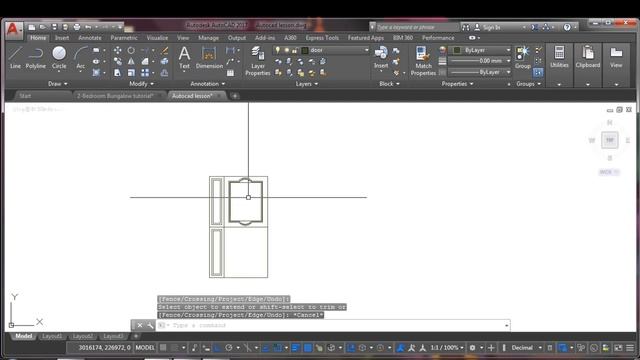Screen dimensions: 640x360
Task: Close the command line with X
Action: (x=140, y=325)
